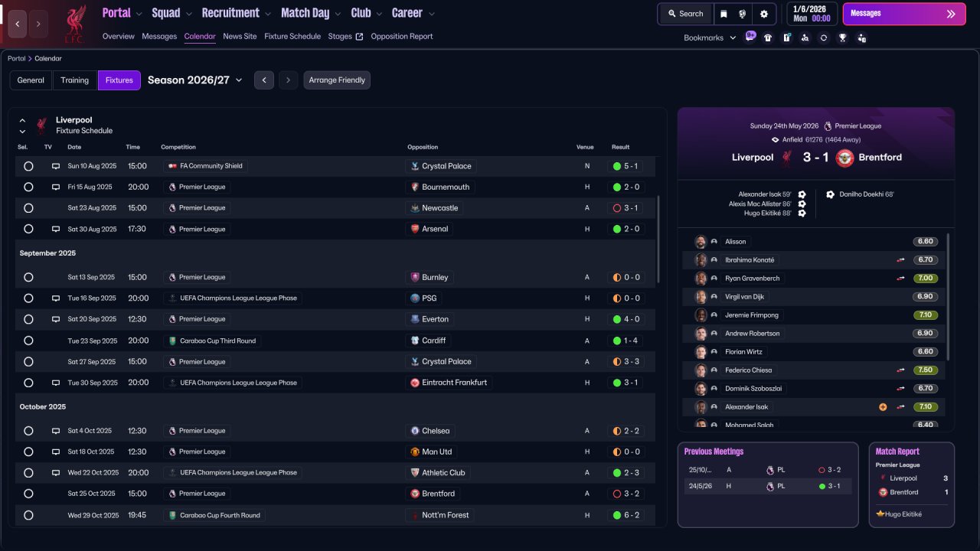Click the Search button
The image size is (980, 551).
click(x=685, y=14)
